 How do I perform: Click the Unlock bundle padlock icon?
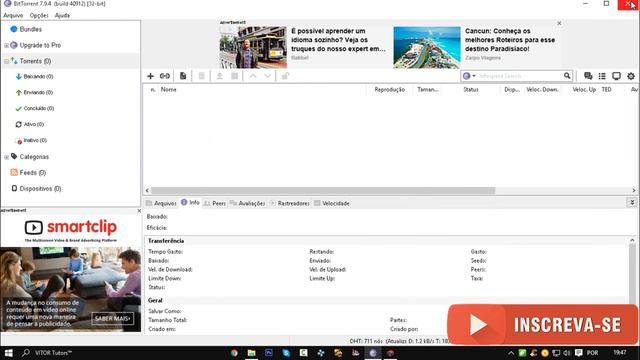click(x=285, y=76)
